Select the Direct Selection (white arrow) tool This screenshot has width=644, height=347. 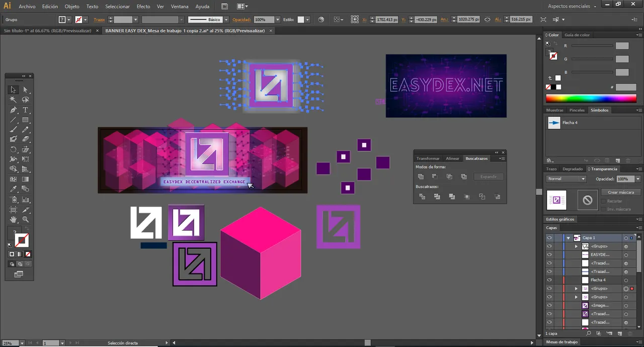pyautogui.click(x=25, y=90)
